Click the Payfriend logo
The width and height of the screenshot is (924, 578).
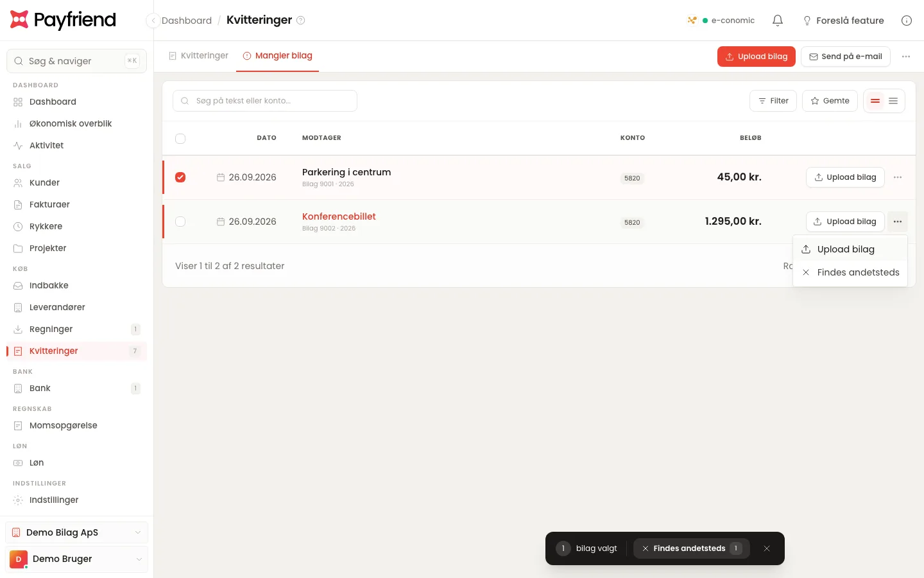(x=63, y=20)
